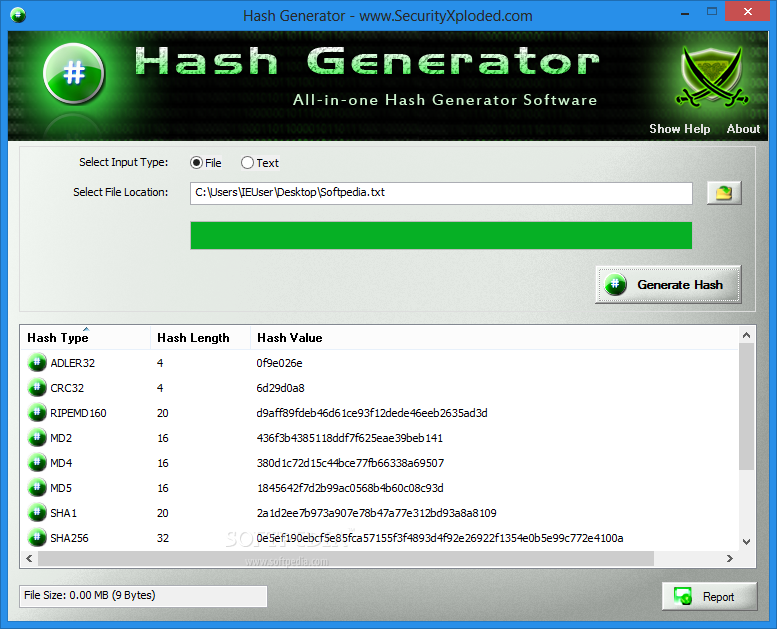Sort by Hash Length column header
777x629 pixels.
click(x=200, y=338)
